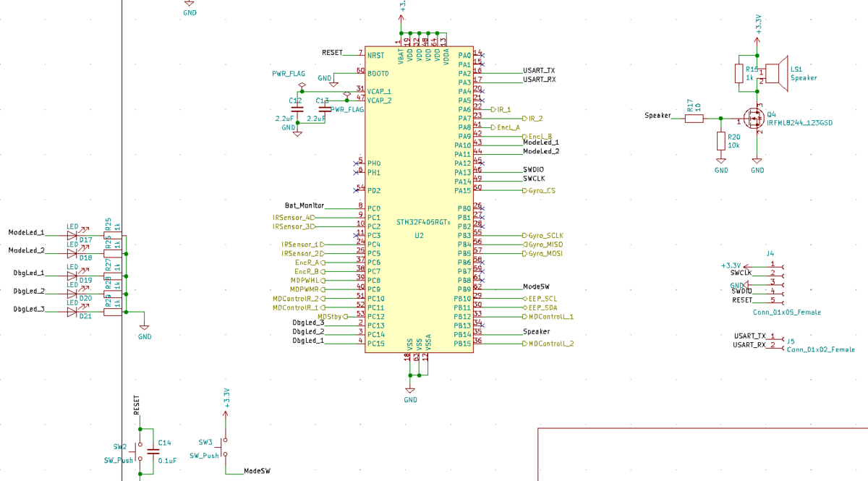868x481 pixels.
Task: Select capacitor C12 symbol
Action: click(297, 108)
